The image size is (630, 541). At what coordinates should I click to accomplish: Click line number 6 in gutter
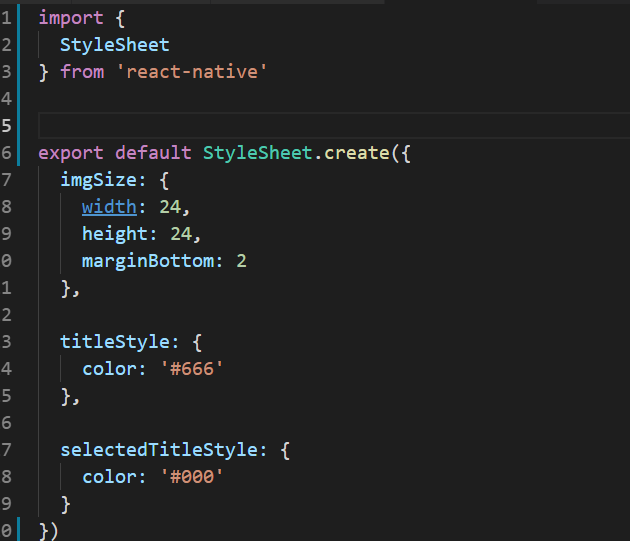6,153
